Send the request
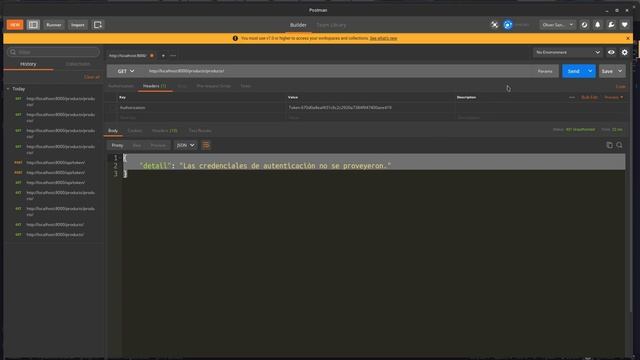This screenshot has width=640, height=360. tap(573, 71)
